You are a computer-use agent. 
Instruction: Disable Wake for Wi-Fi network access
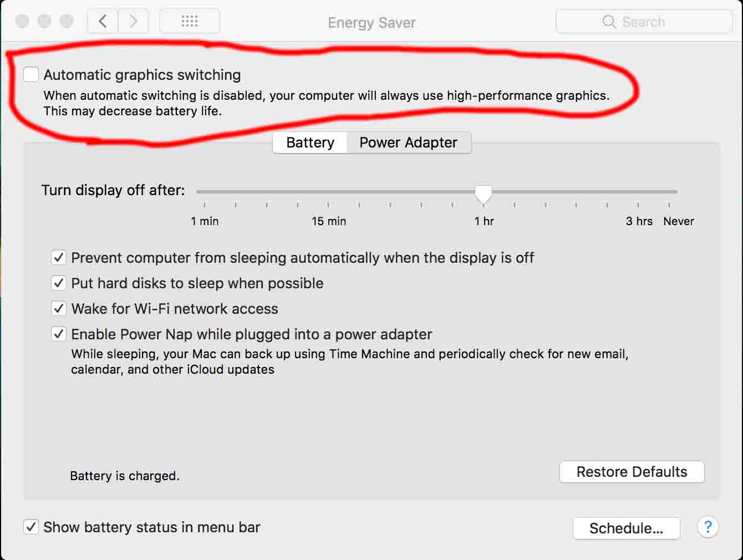coord(58,309)
